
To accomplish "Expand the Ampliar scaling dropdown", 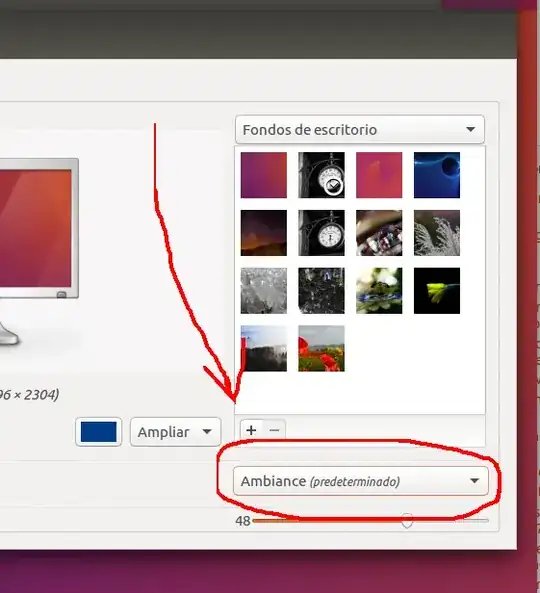I will coord(175,432).
